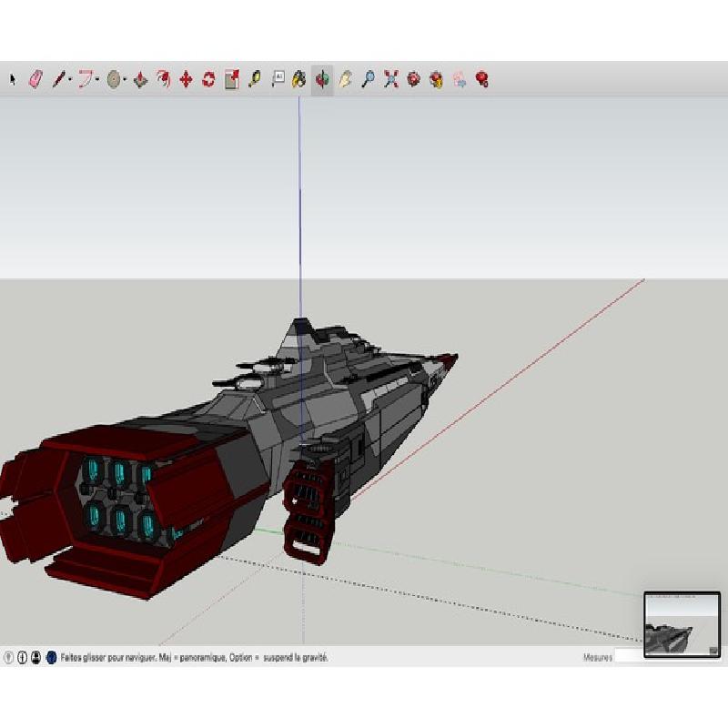This screenshot has width=728, height=728.
Task: Pick the pink Eraser tool
Action: (35, 80)
